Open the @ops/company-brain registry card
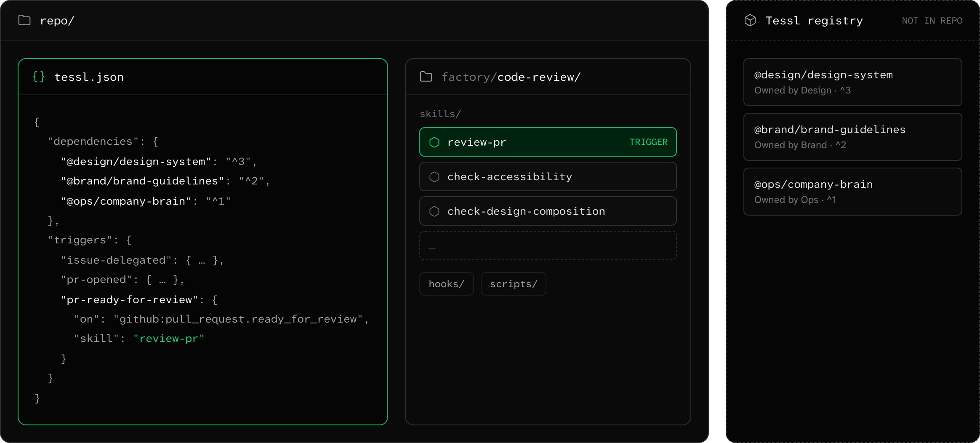This screenshot has height=443, width=980. [x=853, y=192]
